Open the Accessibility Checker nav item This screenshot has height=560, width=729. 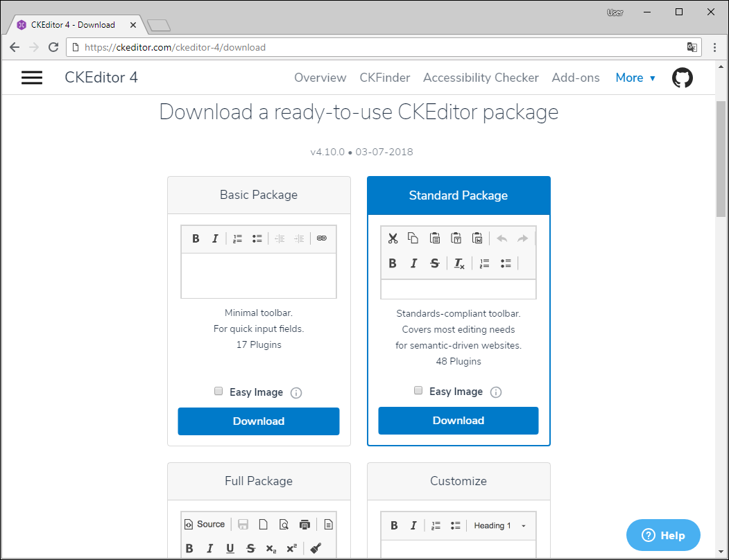[481, 78]
